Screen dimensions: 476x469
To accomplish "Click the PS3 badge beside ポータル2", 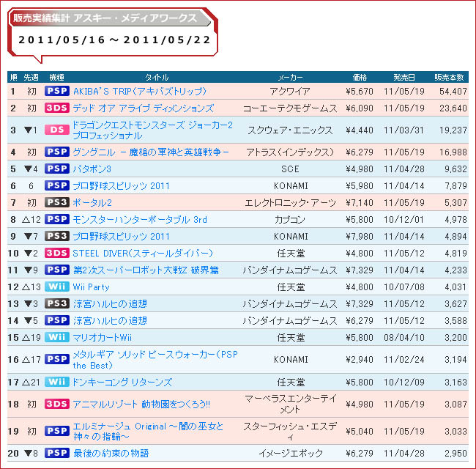I will pos(57,202).
